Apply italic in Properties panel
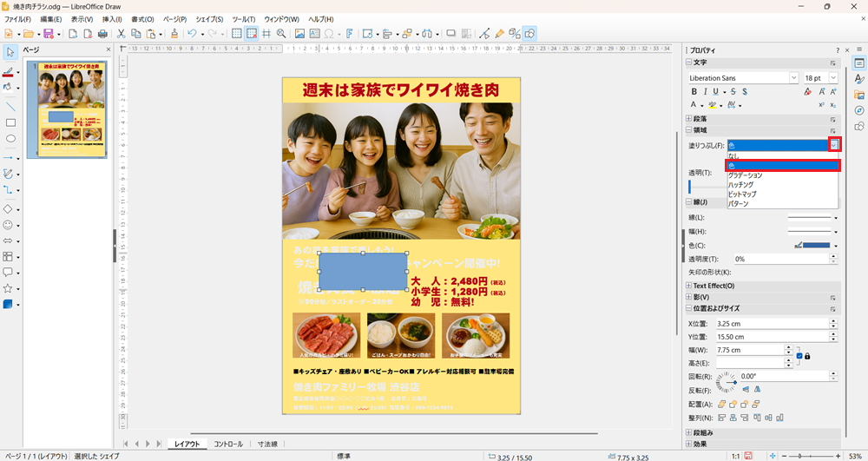The height and width of the screenshot is (461, 868). pyautogui.click(x=705, y=92)
